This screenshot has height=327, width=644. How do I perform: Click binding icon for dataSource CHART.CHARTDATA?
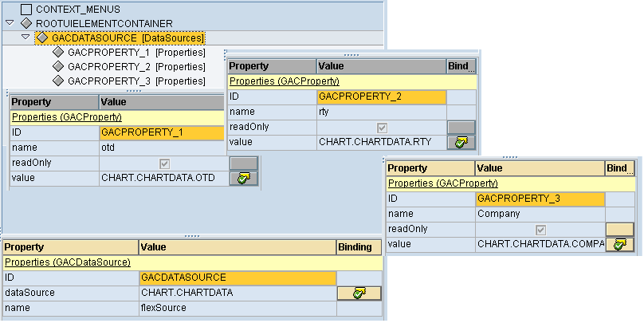point(359,293)
